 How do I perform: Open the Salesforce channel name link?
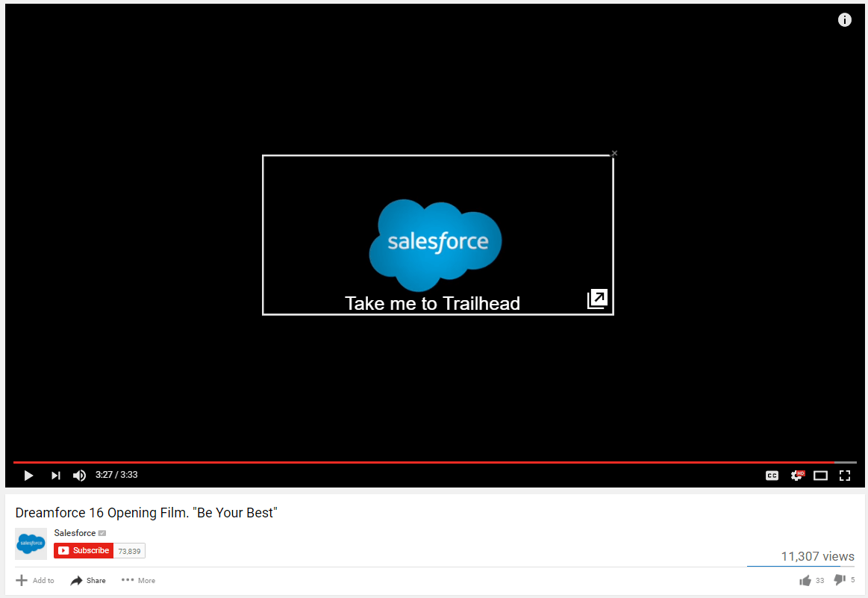pyautogui.click(x=74, y=532)
